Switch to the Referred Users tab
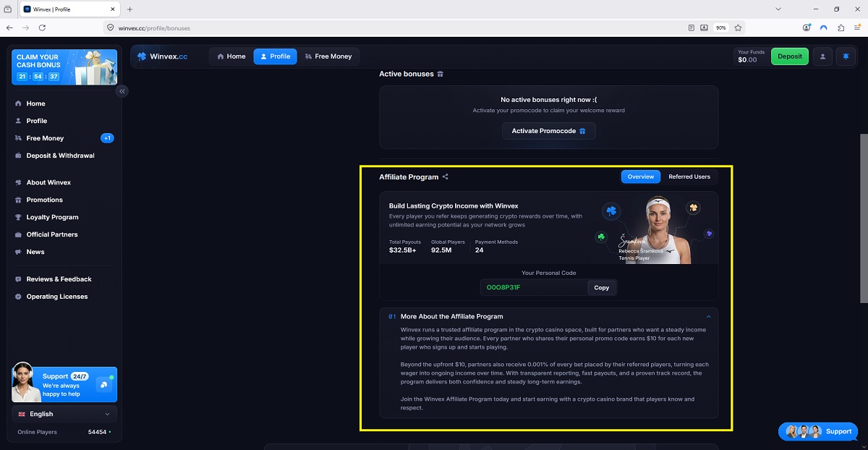 tap(689, 177)
